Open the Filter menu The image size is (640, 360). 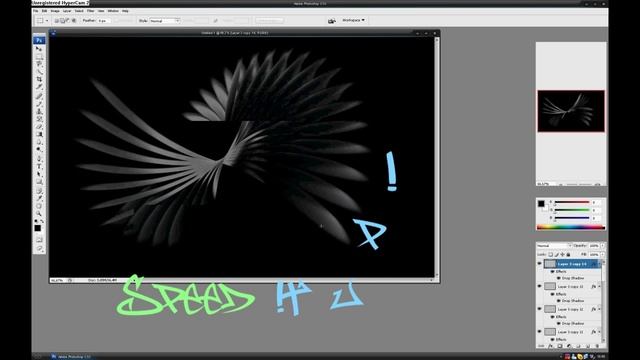[91, 11]
